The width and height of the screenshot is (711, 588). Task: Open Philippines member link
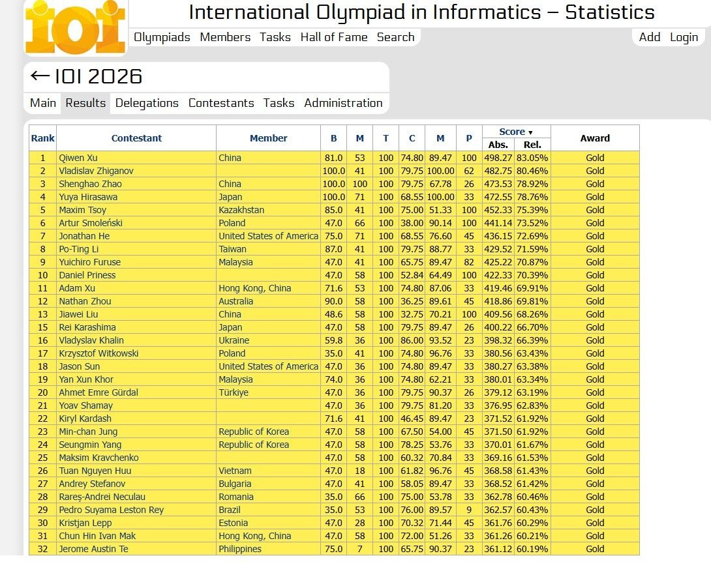pyautogui.click(x=240, y=549)
